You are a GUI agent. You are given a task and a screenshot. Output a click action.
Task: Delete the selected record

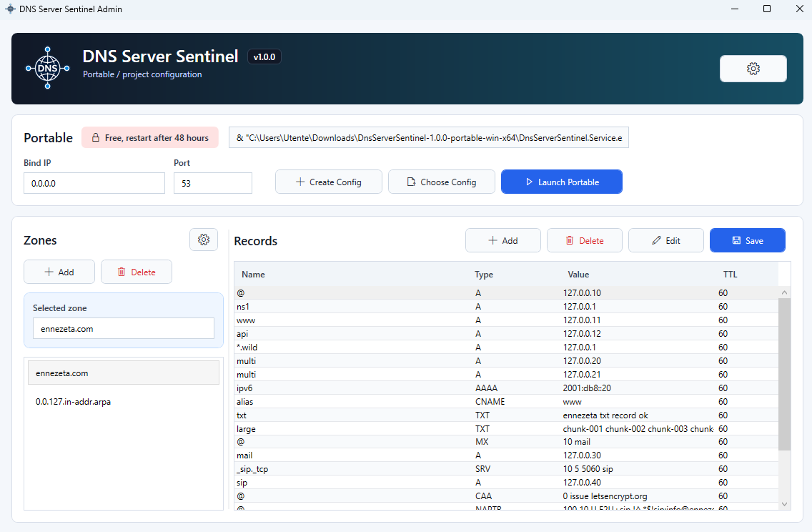tap(584, 240)
